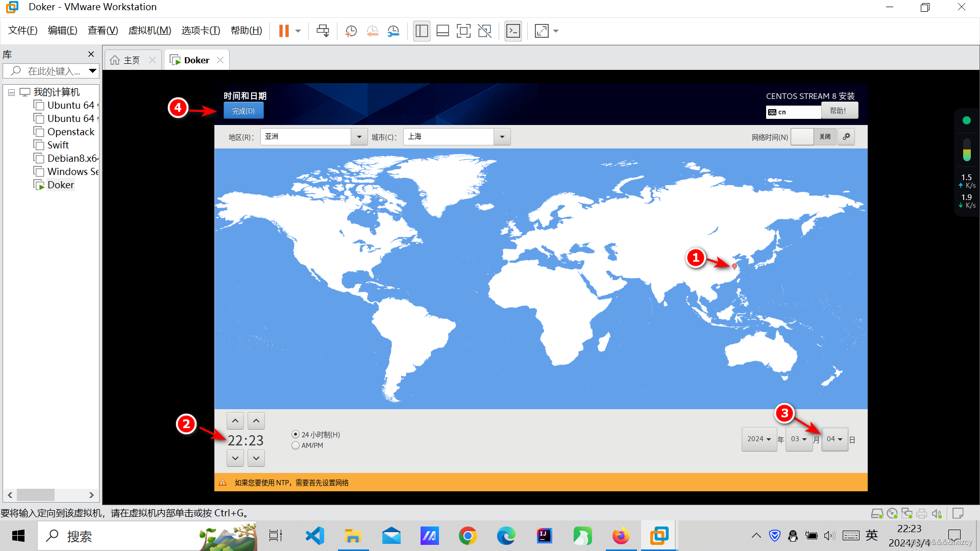
Task: Click send Ctrl+Alt+Del toolbar icon
Action: 323,31
